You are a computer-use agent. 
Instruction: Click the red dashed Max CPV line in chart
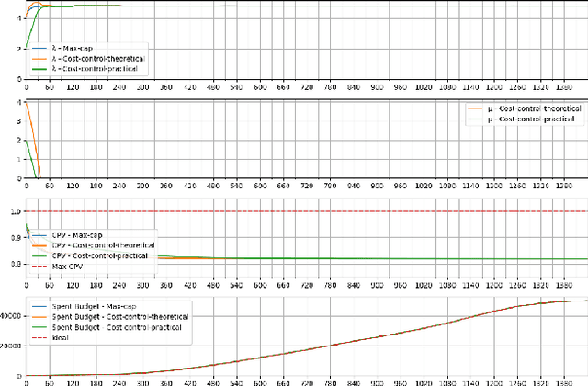point(367,211)
